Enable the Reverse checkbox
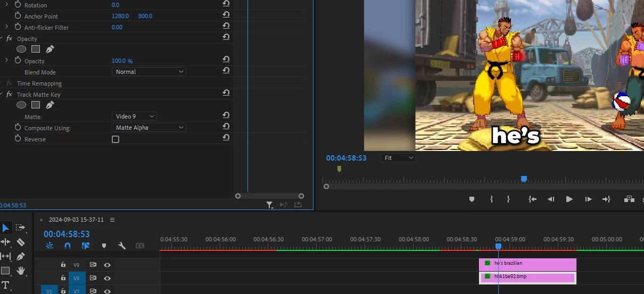The width and height of the screenshot is (644, 294). [x=115, y=139]
